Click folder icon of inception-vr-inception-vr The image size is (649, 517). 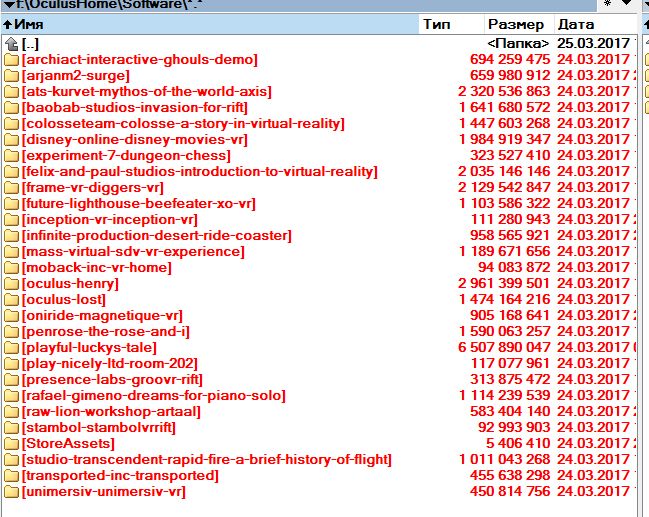coord(12,220)
